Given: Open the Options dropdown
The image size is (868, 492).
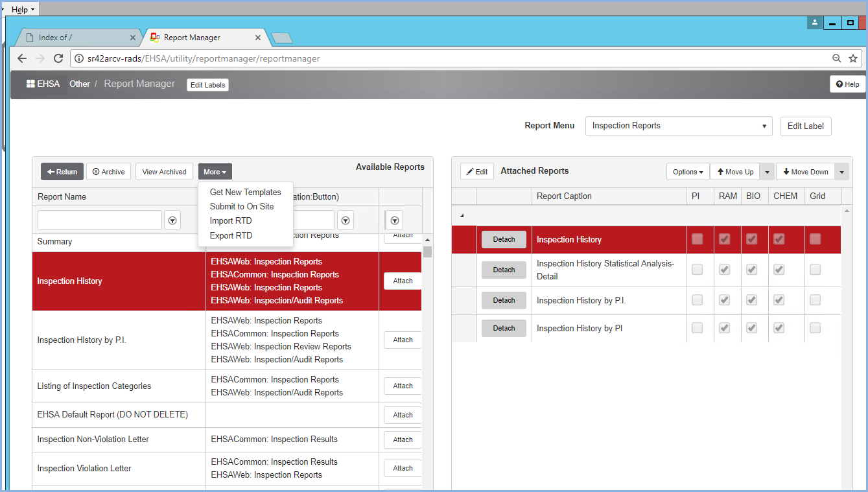Looking at the screenshot, I should (688, 172).
